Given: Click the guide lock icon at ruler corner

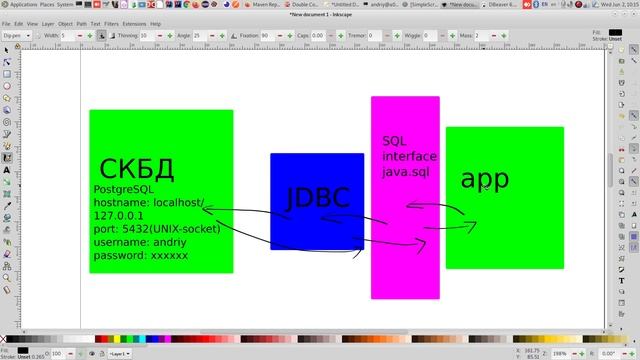Looking at the screenshot, I should click(17, 47).
